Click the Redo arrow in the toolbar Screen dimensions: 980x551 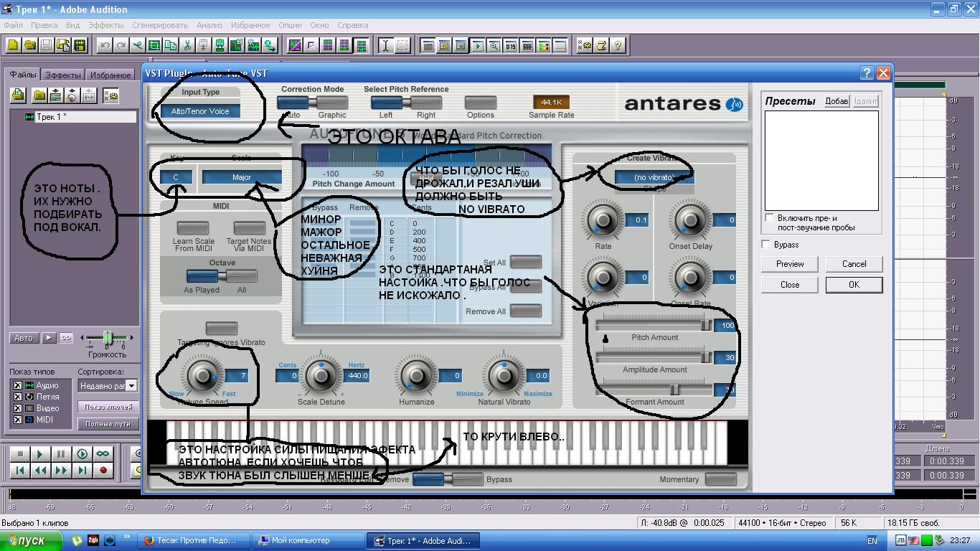pyautogui.click(x=121, y=45)
